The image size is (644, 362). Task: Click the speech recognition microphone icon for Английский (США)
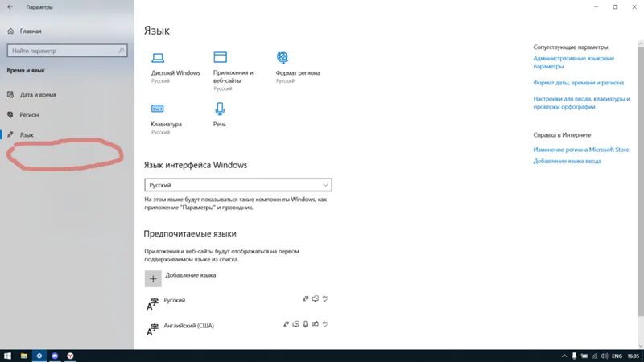(306, 324)
